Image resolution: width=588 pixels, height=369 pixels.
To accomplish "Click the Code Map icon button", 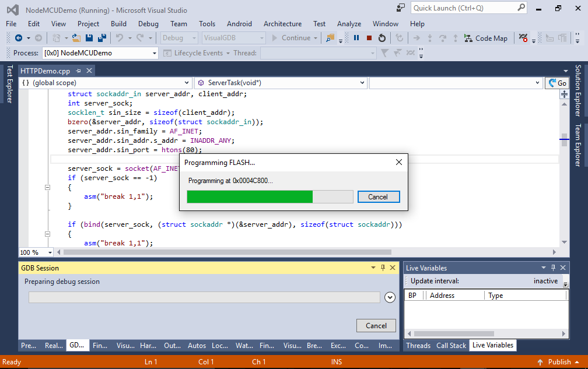I will (x=468, y=38).
